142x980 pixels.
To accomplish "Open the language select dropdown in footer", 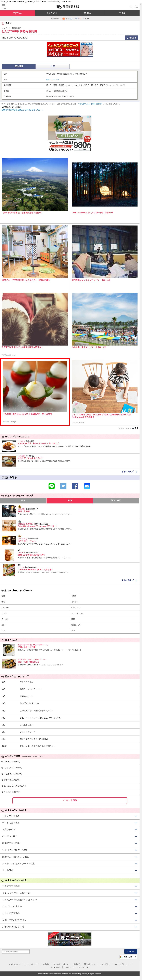I will click(128, 956).
